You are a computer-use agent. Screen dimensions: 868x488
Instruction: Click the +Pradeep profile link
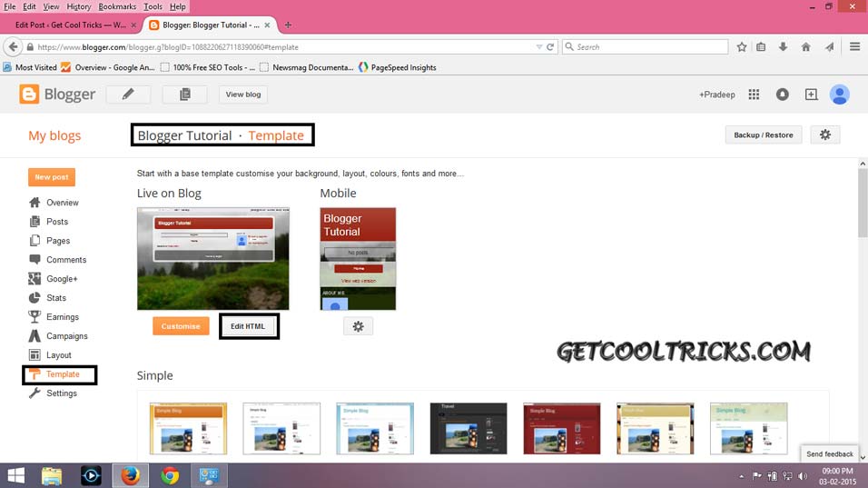717,95
